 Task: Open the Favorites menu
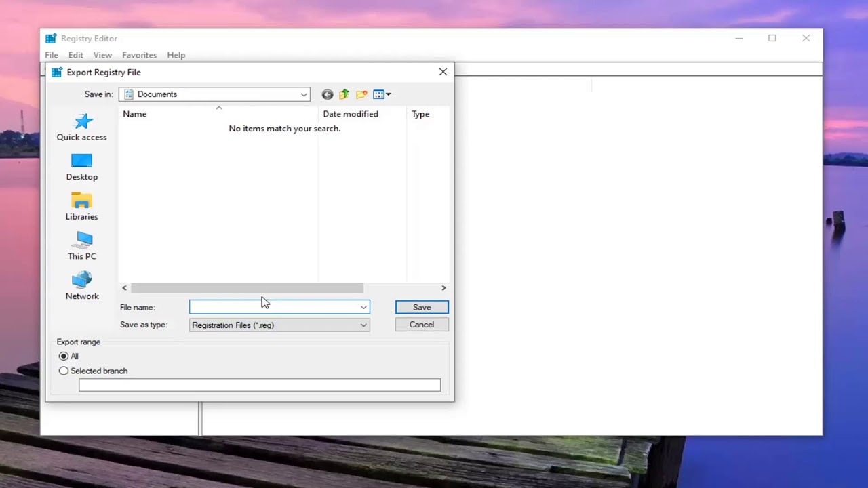139,55
